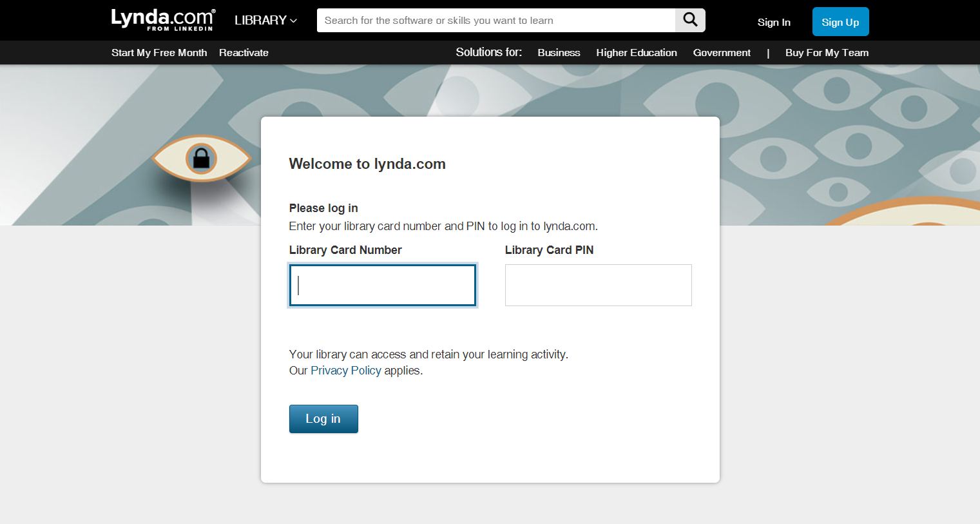This screenshot has width=980, height=524.
Task: Open the Privacy Policy link
Action: (346, 371)
